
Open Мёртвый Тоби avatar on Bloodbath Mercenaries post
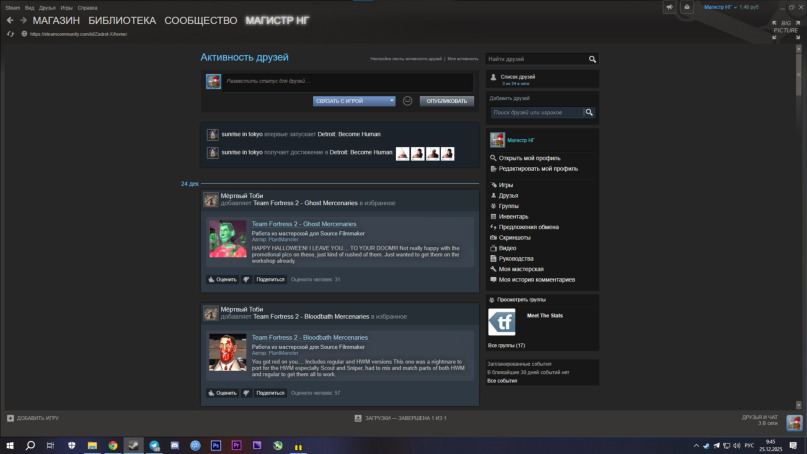(x=210, y=313)
